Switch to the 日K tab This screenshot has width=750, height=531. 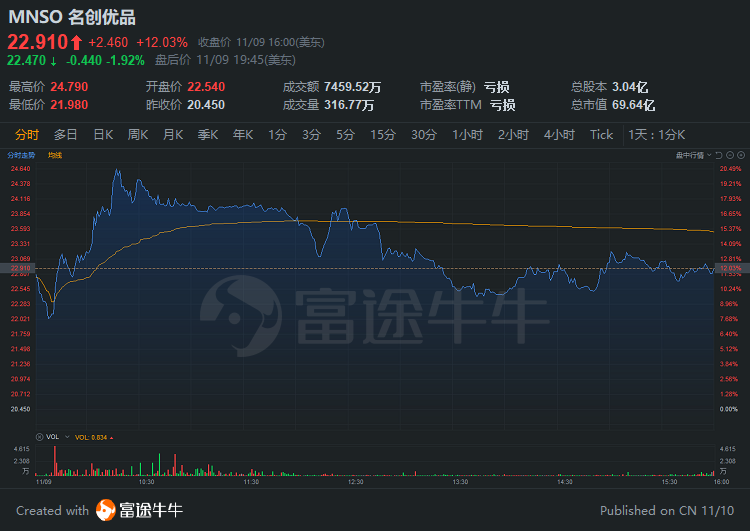103,135
